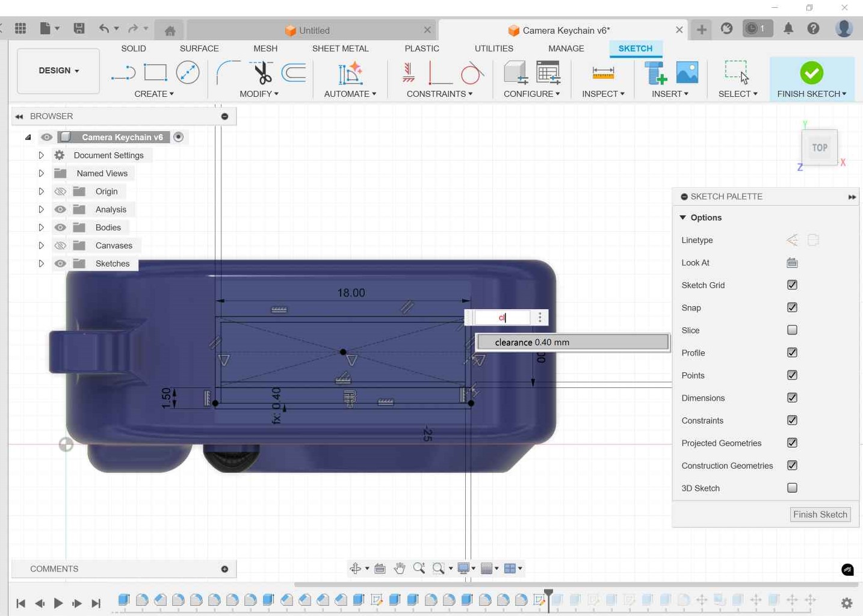Select the Trim scissors tool
The image size is (863, 616).
click(262, 73)
